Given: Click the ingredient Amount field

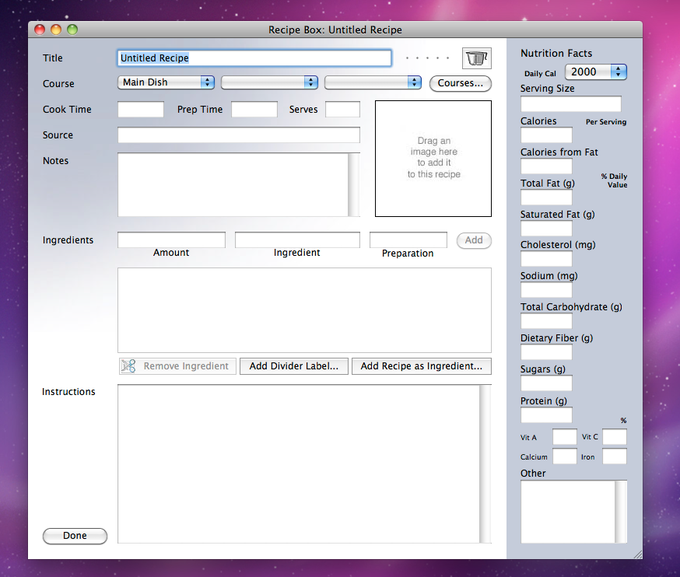Looking at the screenshot, I should pyautogui.click(x=171, y=240).
